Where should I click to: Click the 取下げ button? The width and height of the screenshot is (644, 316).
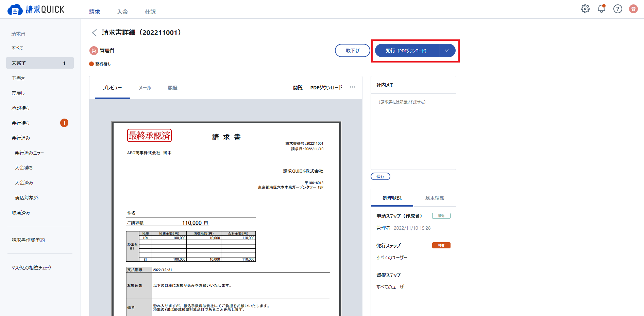(x=353, y=51)
